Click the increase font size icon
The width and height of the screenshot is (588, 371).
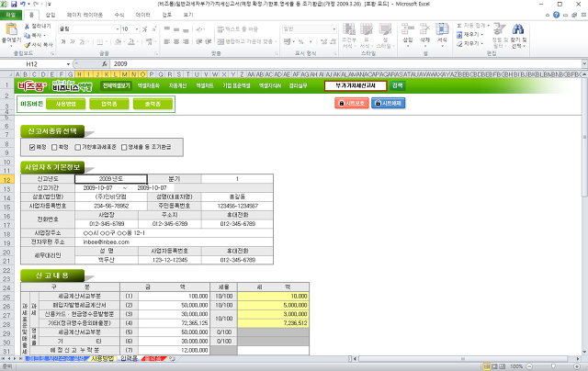pos(145,29)
